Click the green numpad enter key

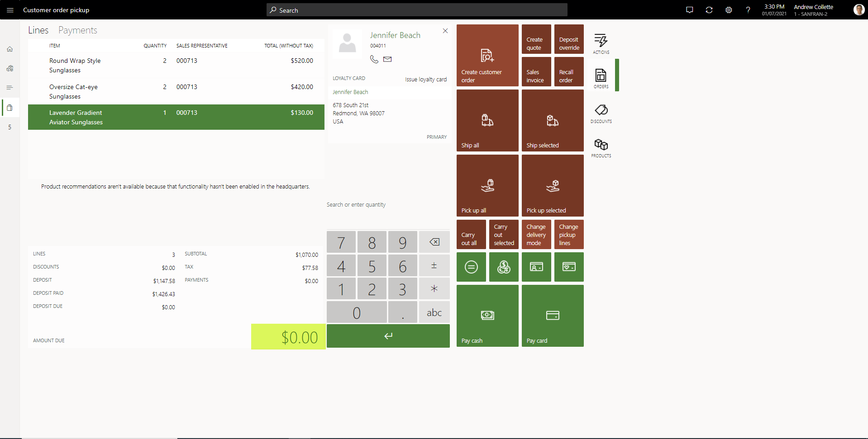(x=388, y=336)
